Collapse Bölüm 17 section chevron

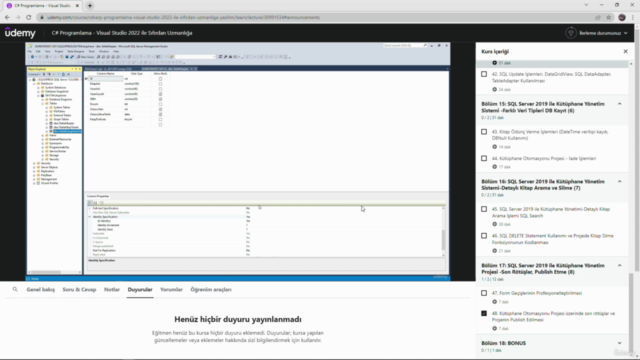(620, 266)
